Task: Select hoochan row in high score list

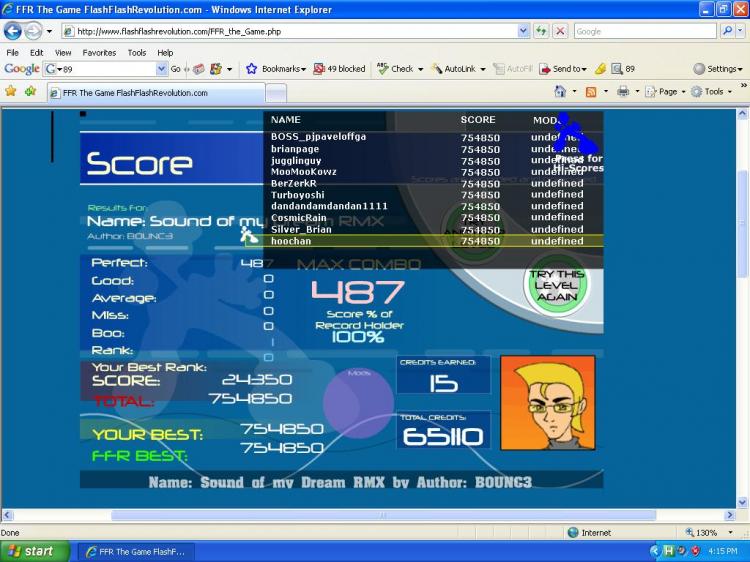Action: tap(424, 241)
